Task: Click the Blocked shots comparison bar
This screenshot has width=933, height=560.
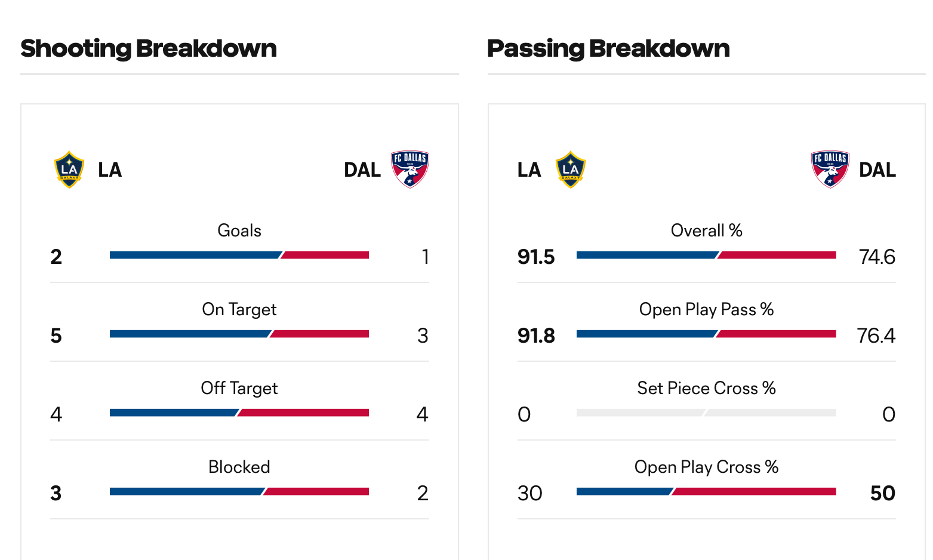Action: pos(239,492)
